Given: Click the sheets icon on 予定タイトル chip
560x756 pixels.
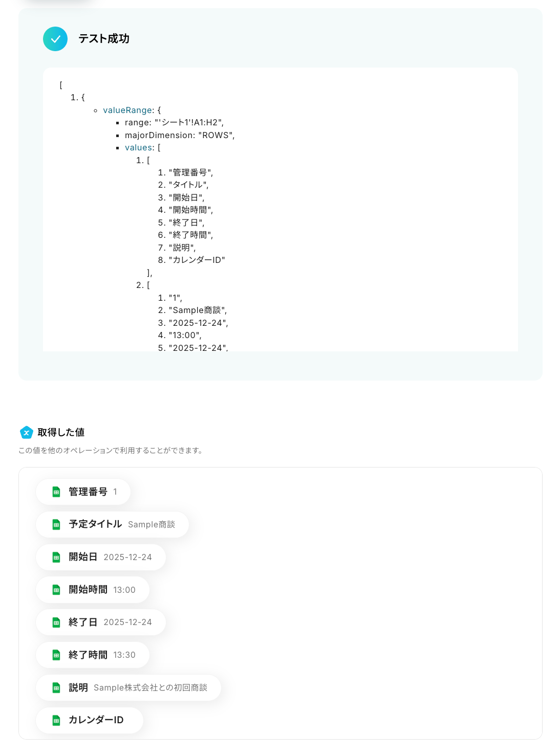Looking at the screenshot, I should tap(56, 524).
